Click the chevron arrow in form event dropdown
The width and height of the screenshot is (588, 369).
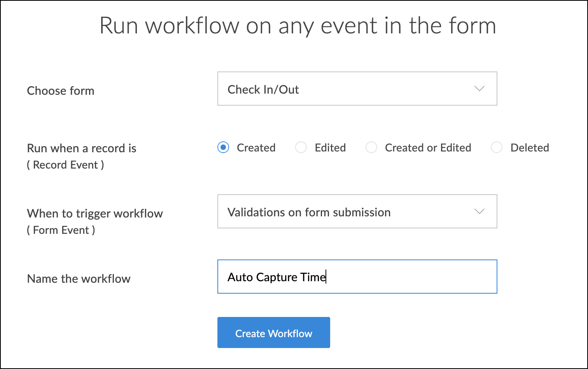(x=479, y=211)
